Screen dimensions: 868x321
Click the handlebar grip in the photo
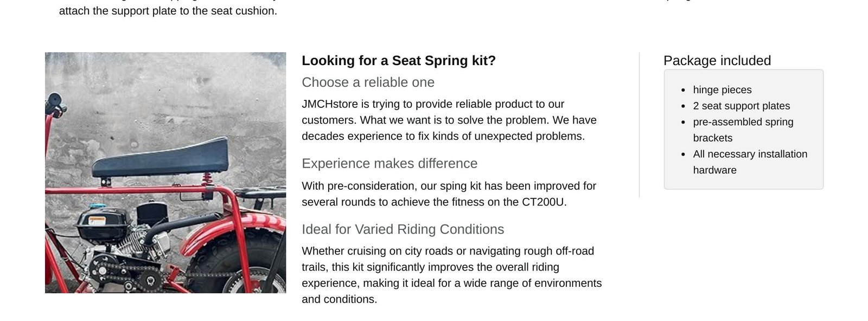click(54, 102)
